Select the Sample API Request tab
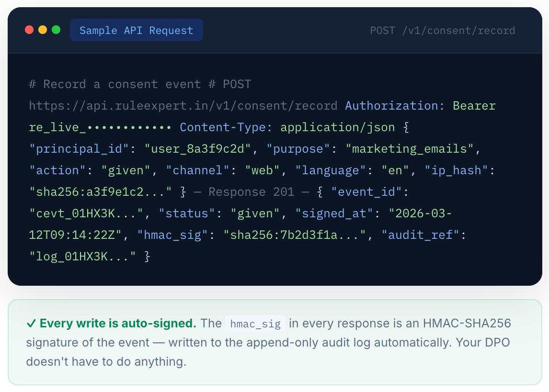Image resolution: width=549 pixels, height=392 pixels. coord(136,31)
